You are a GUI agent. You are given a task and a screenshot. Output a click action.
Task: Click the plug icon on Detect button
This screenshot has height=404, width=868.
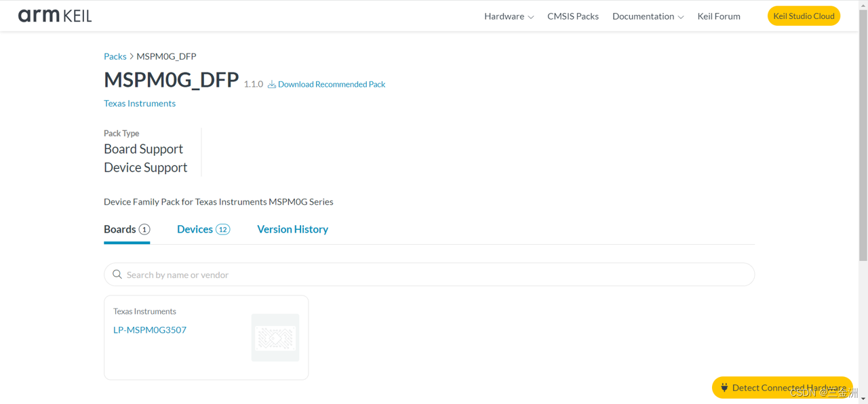[724, 388]
